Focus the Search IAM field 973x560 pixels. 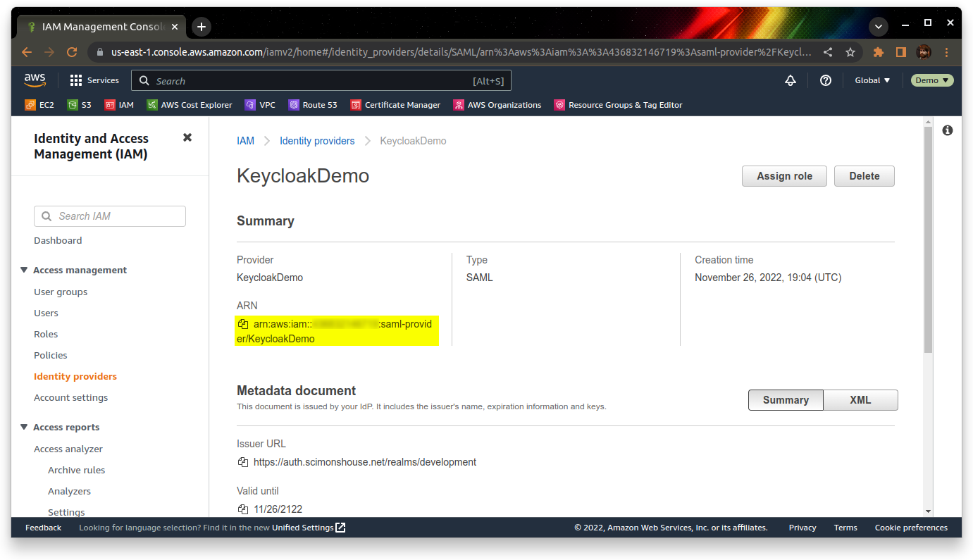tap(110, 216)
